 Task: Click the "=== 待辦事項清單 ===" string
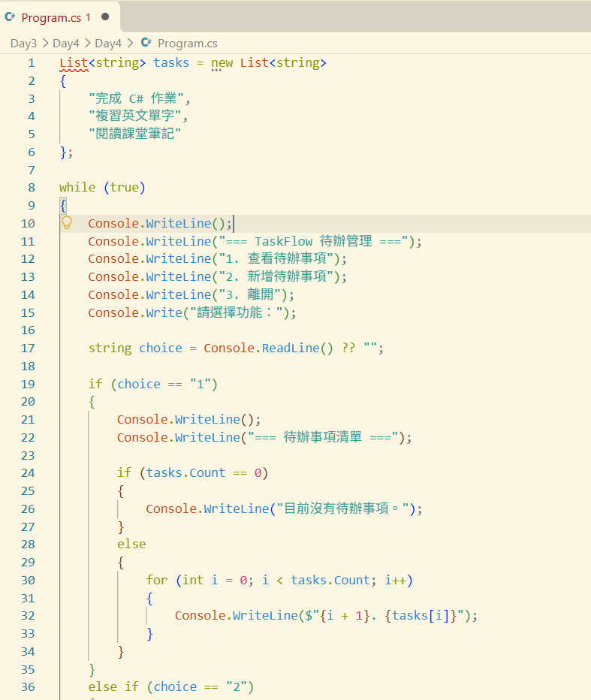(x=323, y=437)
